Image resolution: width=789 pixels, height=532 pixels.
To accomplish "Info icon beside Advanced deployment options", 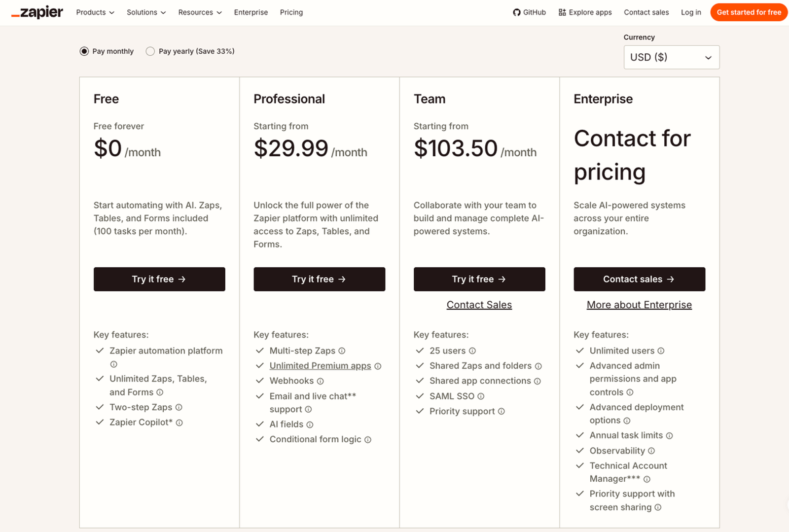I will (x=627, y=421).
